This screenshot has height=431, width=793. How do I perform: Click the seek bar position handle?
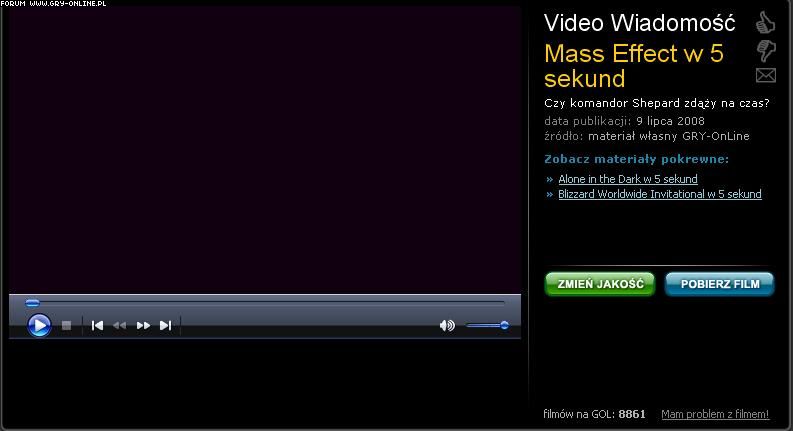pos(32,302)
